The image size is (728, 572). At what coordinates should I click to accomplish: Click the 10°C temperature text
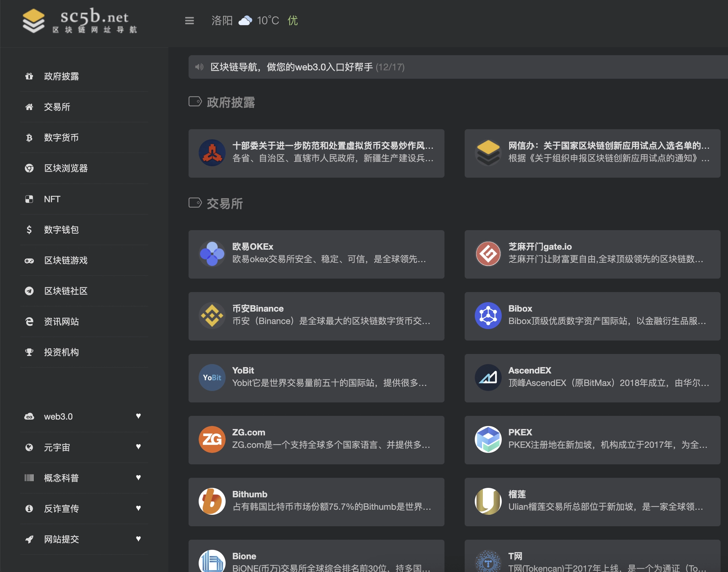[268, 21]
